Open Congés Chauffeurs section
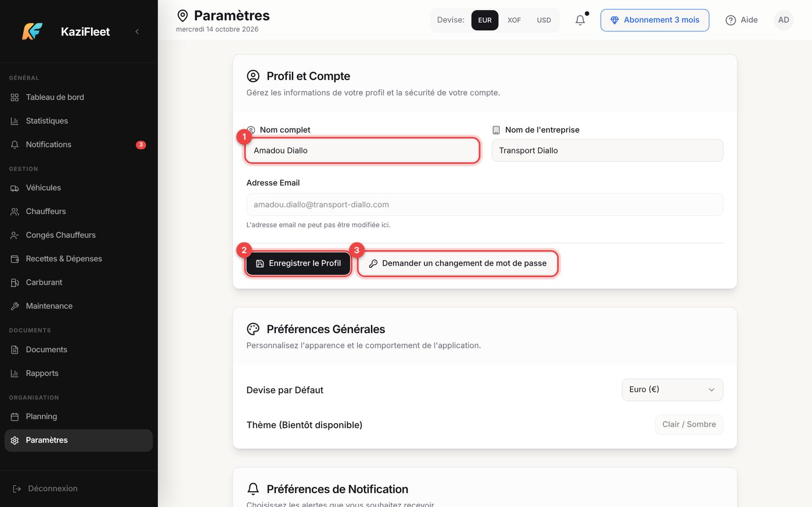This screenshot has height=507, width=812. click(78, 235)
